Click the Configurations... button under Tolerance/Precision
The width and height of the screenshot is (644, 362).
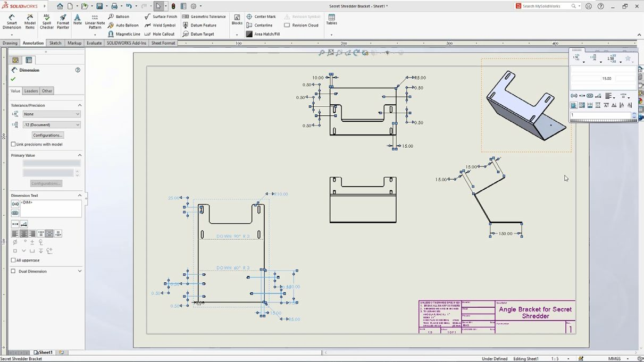click(x=47, y=135)
